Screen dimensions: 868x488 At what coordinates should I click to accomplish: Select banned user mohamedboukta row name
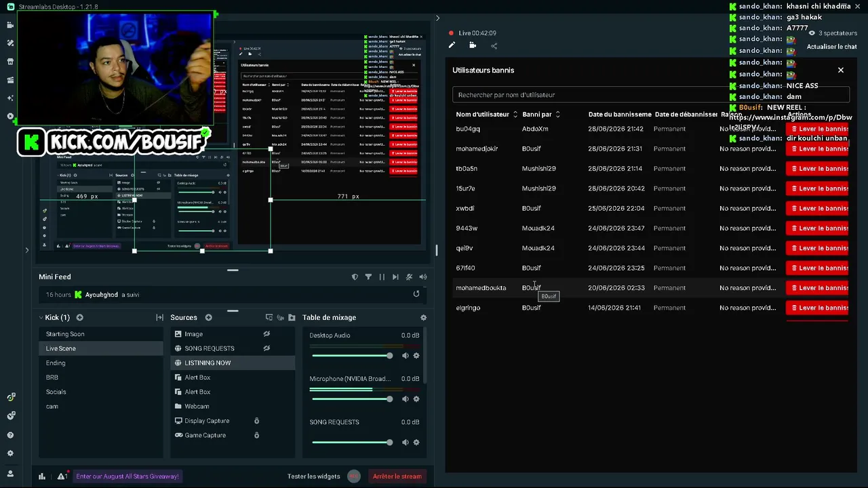[x=481, y=288]
